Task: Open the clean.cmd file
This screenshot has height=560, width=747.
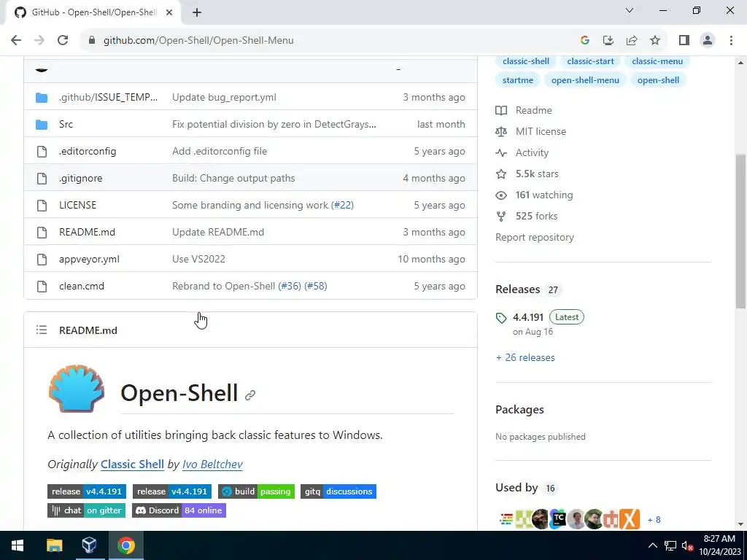Action: [x=82, y=286]
